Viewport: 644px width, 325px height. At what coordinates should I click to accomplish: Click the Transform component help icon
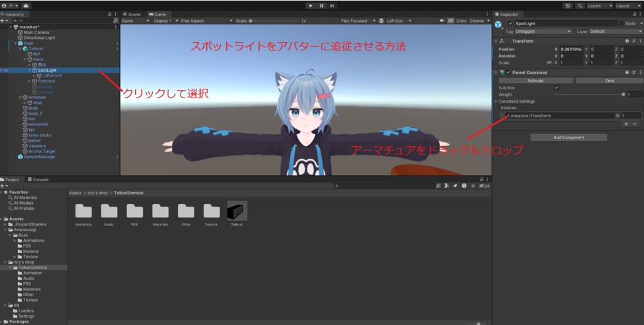627,41
